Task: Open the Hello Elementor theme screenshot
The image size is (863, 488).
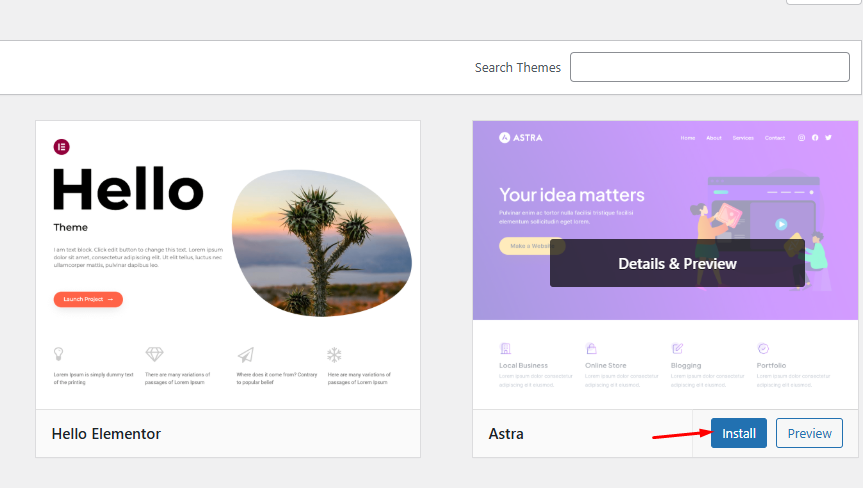Action: (228, 265)
